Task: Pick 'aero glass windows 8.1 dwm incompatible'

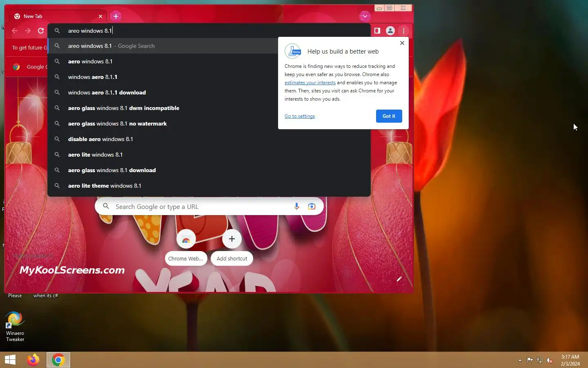Action: pos(163,108)
